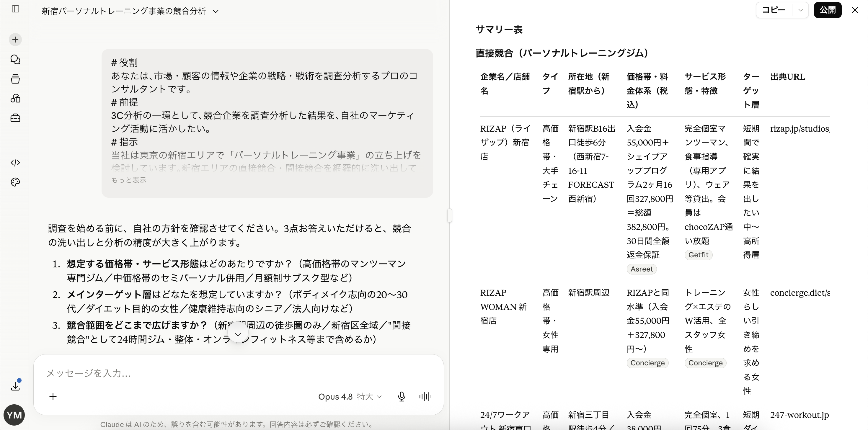Click the Concierge chip under service column
This screenshot has width=868, height=430.
(705, 363)
